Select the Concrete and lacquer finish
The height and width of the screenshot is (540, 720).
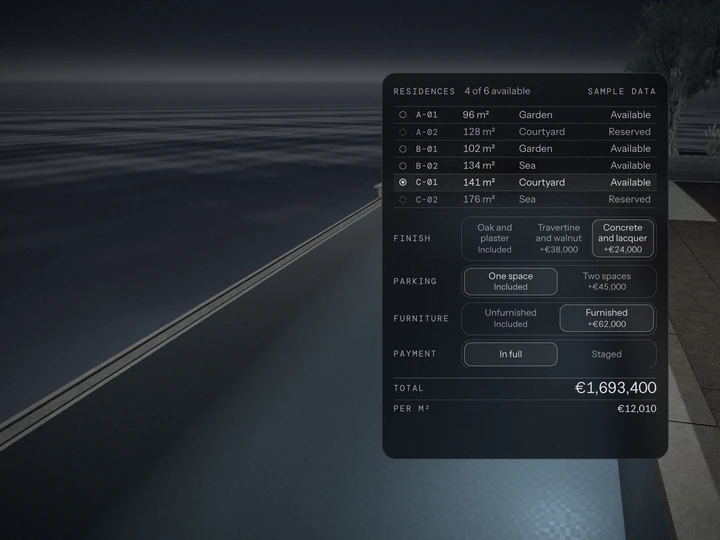pyautogui.click(x=623, y=238)
